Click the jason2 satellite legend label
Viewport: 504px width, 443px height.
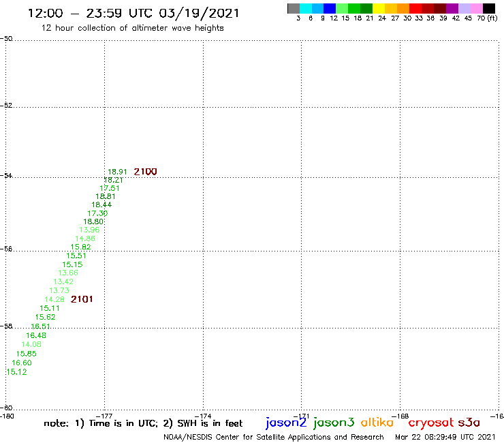[286, 423]
